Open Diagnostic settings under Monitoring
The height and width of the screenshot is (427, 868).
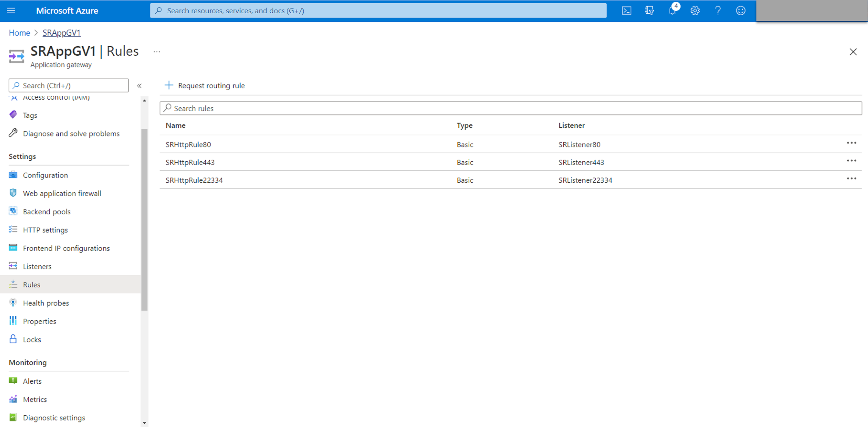54,417
